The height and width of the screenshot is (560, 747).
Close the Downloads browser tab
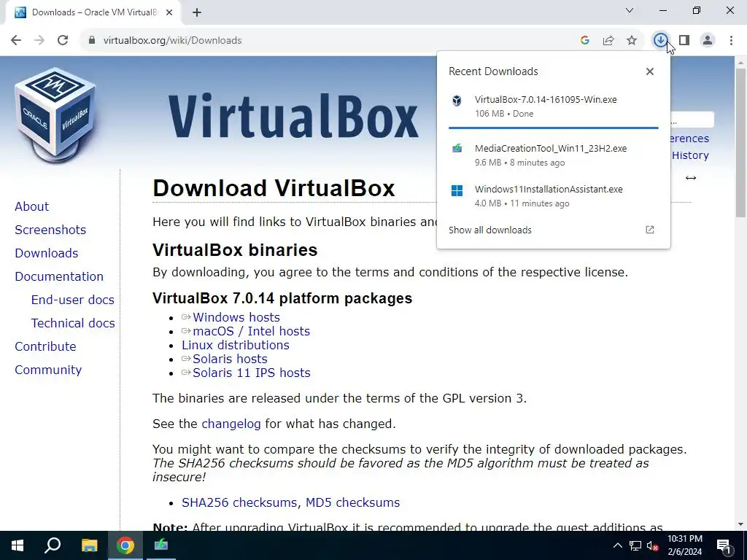(x=169, y=13)
